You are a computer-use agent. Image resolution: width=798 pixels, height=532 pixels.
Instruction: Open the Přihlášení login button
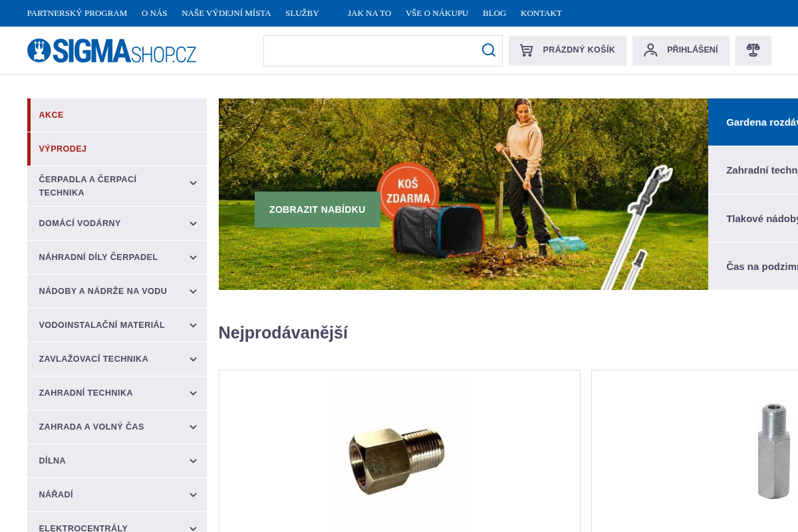[x=681, y=51]
